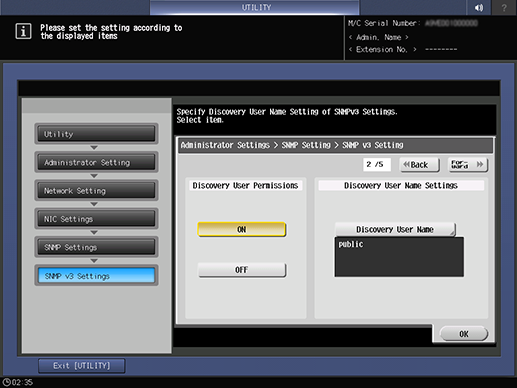Select Administrator Setting in the left panel
The width and height of the screenshot is (517, 388).
coord(96,162)
